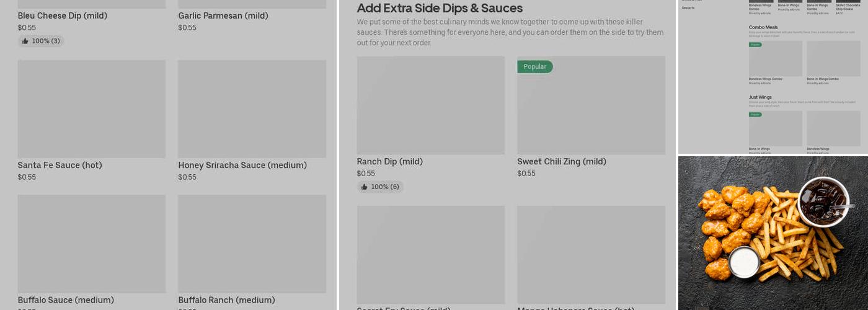Viewport: 868px width, 310px height.
Task: Choose Honey Sriracha Sauce (medium) item name
Action: tap(242, 166)
